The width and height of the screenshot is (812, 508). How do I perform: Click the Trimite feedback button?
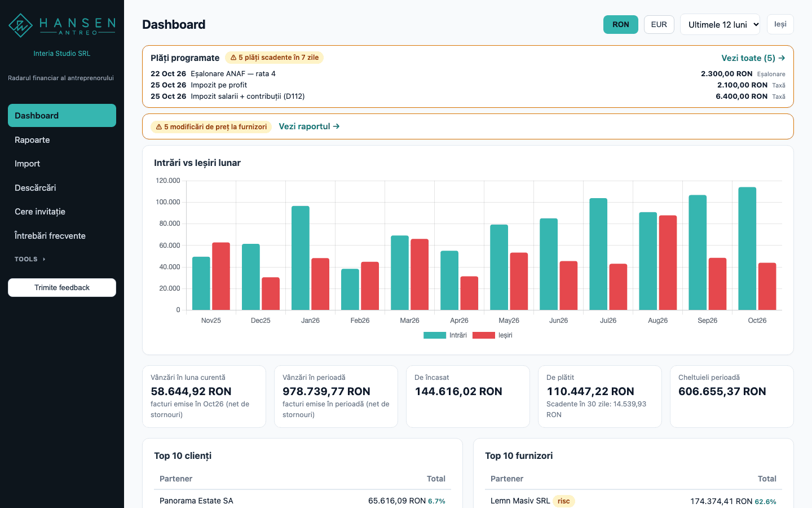pos(62,287)
